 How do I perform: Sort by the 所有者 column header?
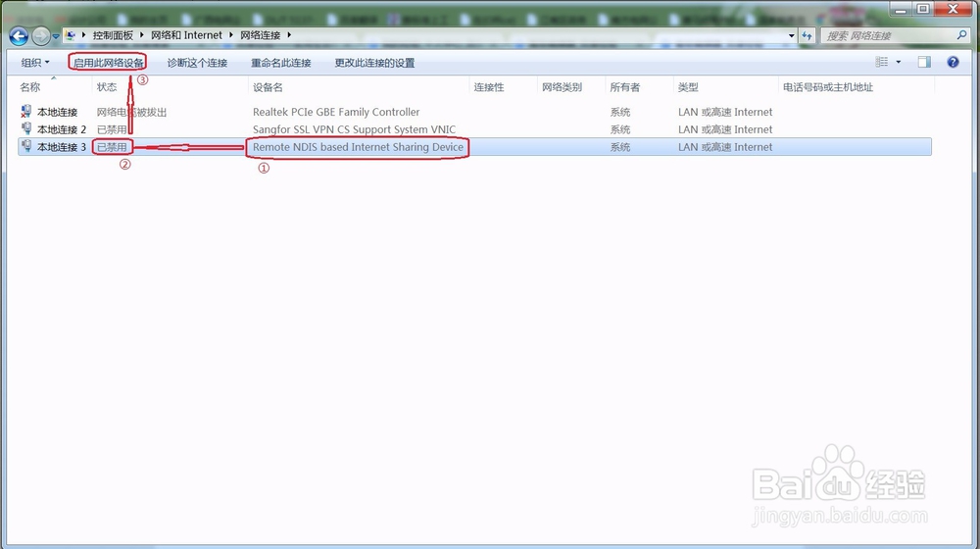(x=625, y=87)
